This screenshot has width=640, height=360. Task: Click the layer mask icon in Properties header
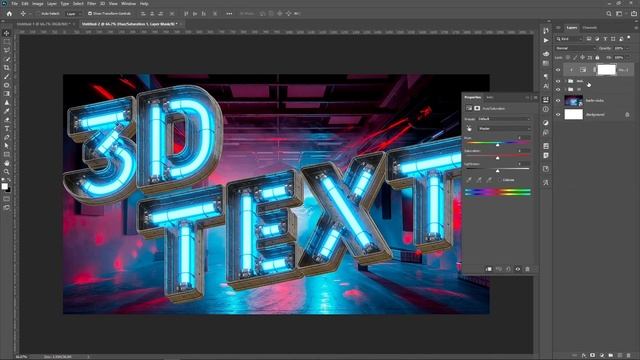point(477,108)
